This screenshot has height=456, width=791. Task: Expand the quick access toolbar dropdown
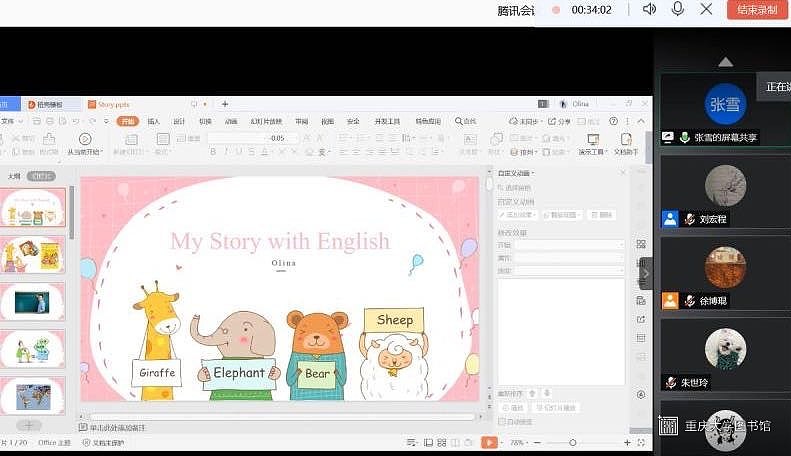click(x=106, y=121)
